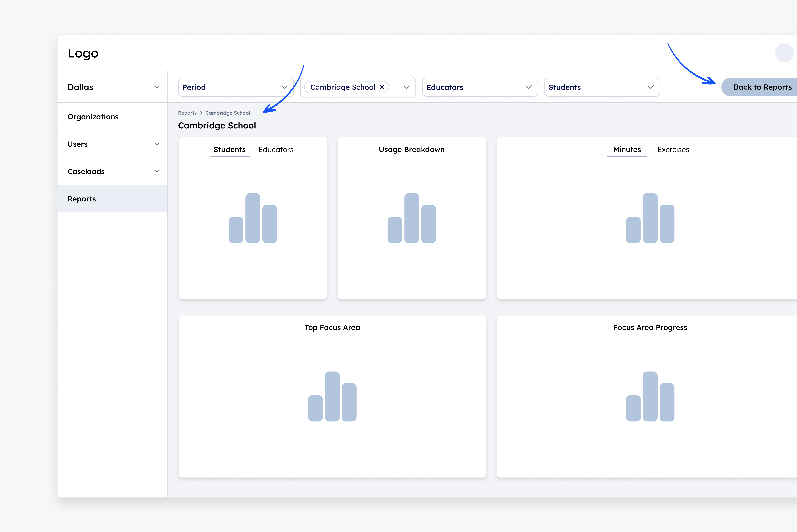Expand the Caseloads sidebar section
The width and height of the screenshot is (797, 532).
pyautogui.click(x=112, y=171)
